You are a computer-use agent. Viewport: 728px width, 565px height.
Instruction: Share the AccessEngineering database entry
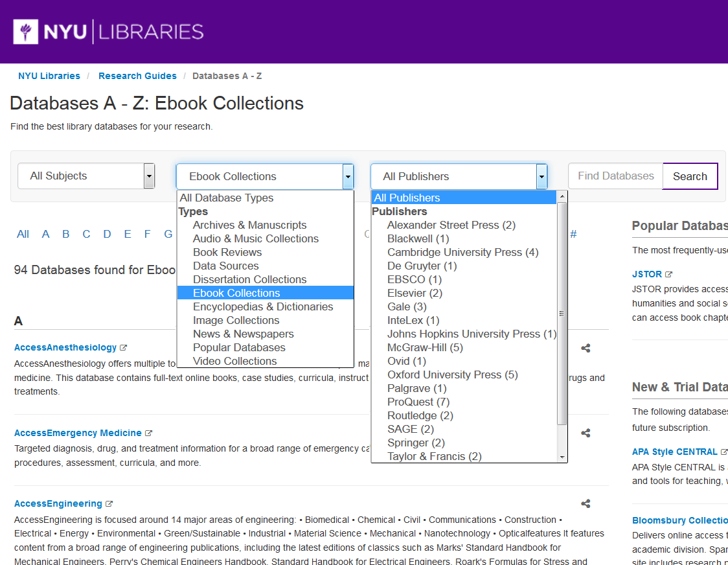(586, 503)
